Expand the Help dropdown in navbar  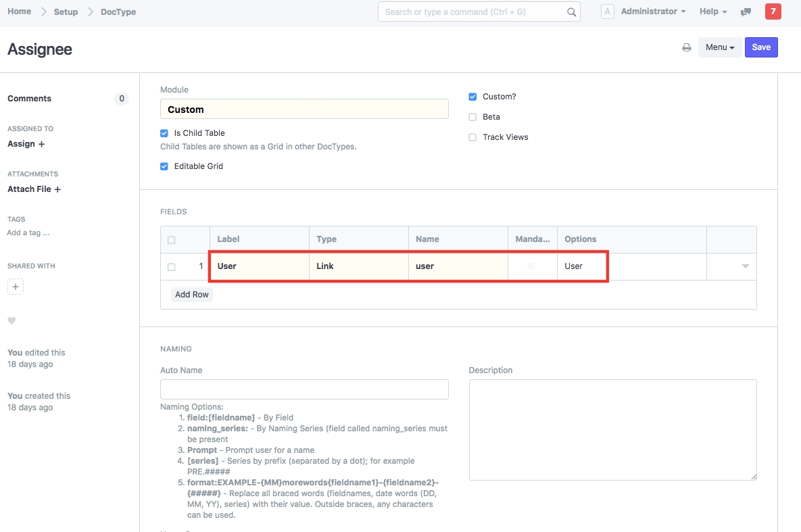[713, 11]
